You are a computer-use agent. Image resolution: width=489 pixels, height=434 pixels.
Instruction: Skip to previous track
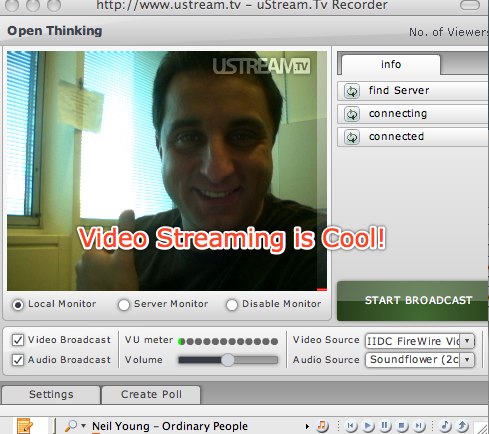pyautogui.click(x=351, y=426)
